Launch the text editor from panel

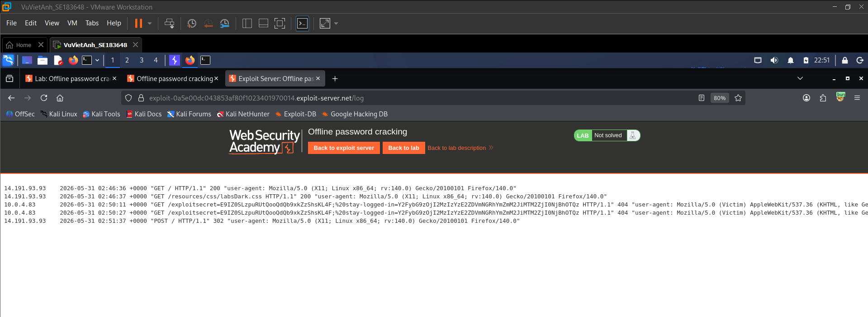coord(58,60)
